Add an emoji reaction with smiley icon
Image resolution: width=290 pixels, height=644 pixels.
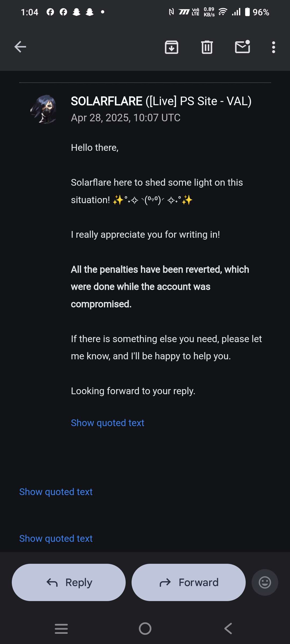pyautogui.click(x=265, y=582)
